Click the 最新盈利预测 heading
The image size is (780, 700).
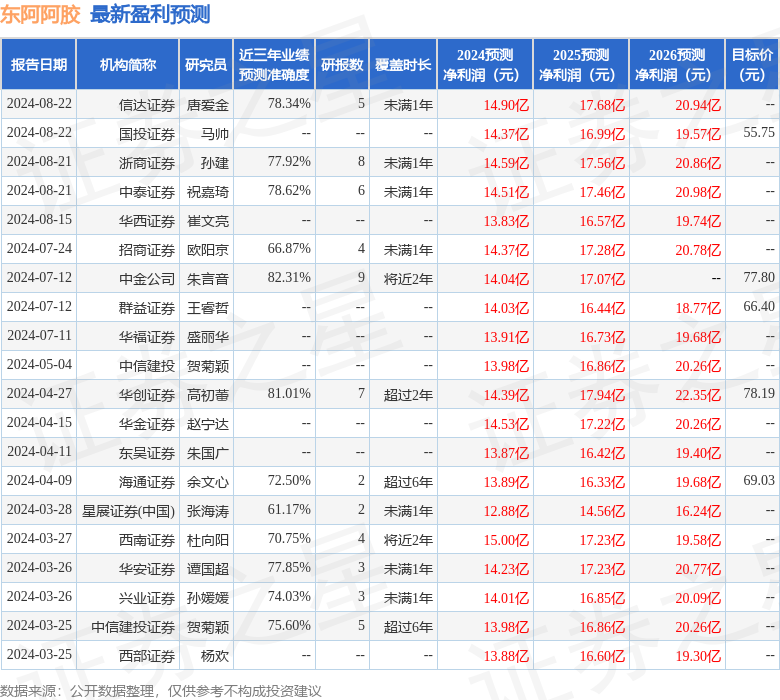(x=150, y=14)
